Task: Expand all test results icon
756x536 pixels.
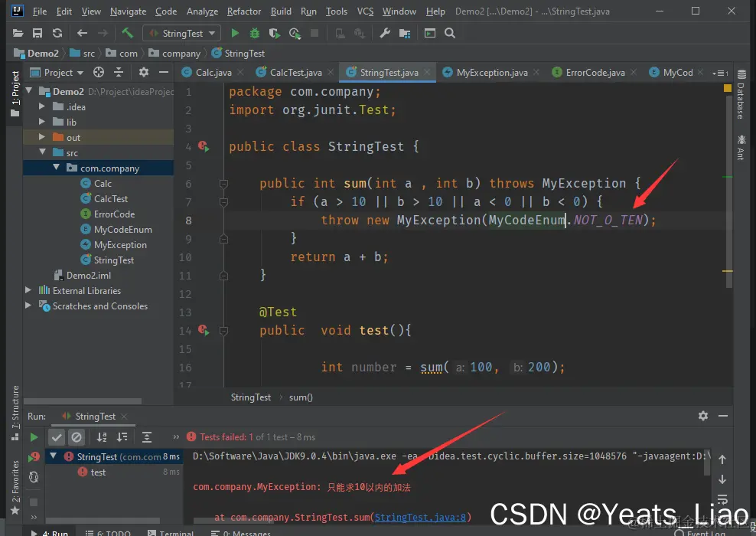Action: click(147, 437)
